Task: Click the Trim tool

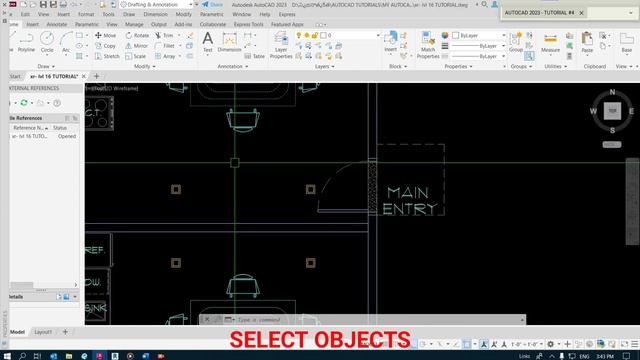Action: (x=164, y=36)
